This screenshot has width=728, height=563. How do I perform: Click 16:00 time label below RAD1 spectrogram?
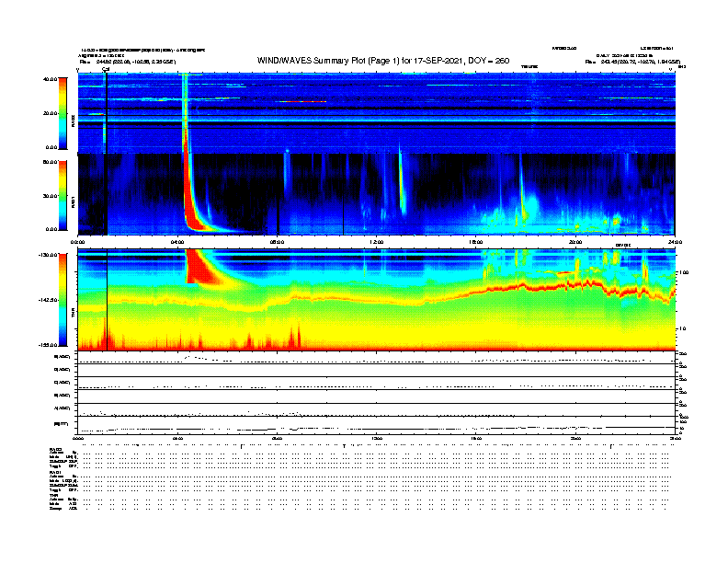point(476,242)
